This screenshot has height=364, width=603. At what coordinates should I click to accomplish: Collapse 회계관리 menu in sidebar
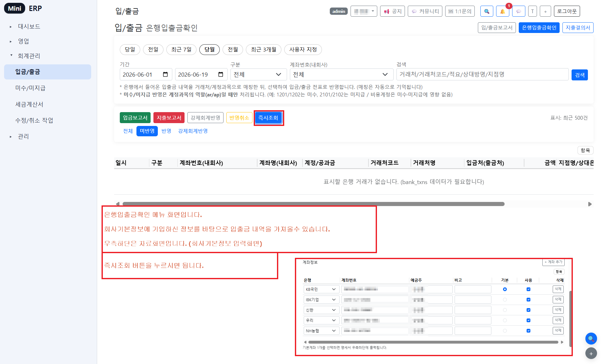click(29, 56)
